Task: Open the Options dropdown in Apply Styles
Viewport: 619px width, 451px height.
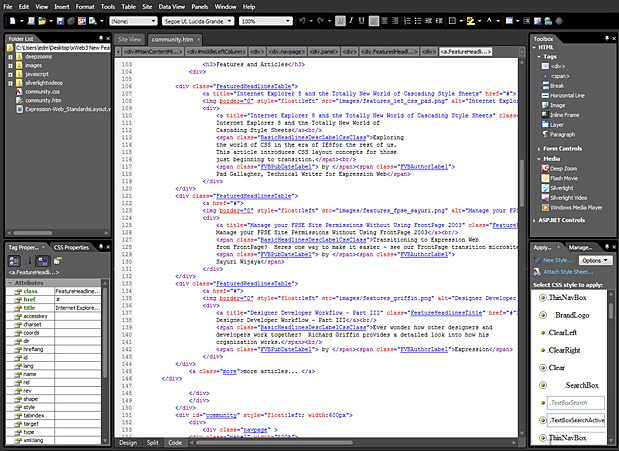Action: coord(595,259)
